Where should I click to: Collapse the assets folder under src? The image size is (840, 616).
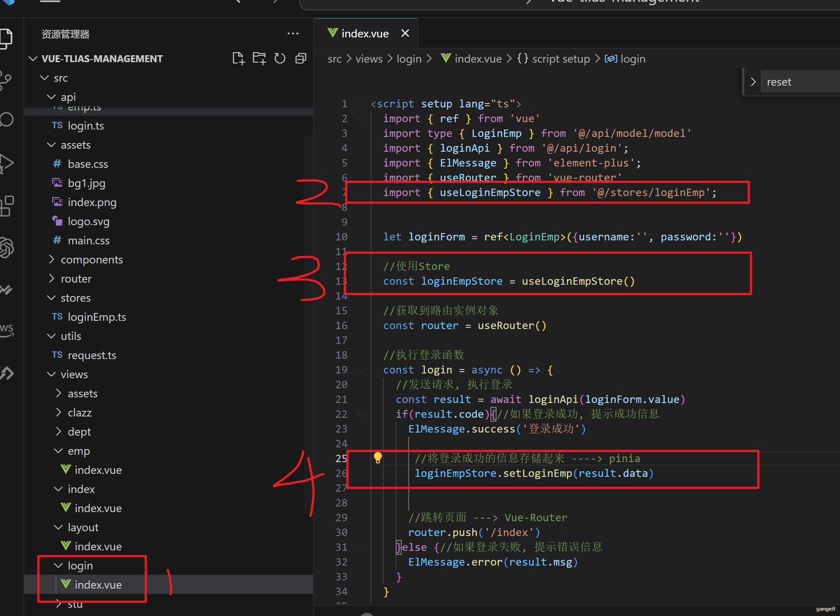tap(51, 144)
